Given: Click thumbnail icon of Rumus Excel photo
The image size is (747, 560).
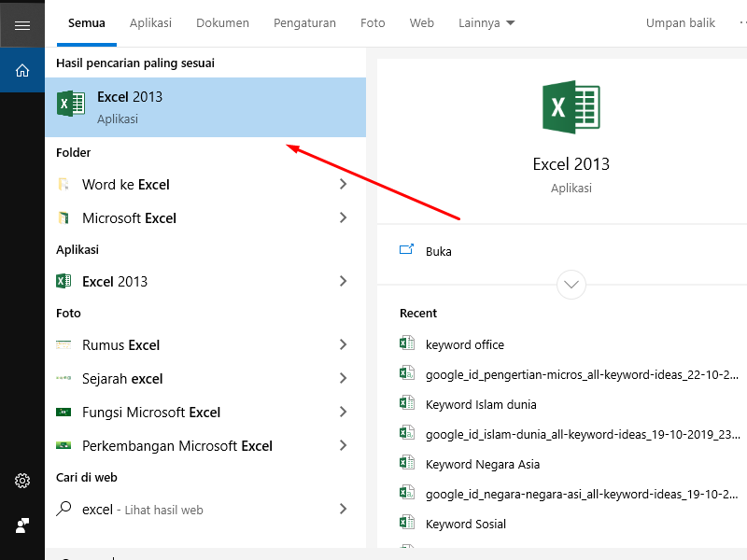Looking at the screenshot, I should [x=63, y=344].
